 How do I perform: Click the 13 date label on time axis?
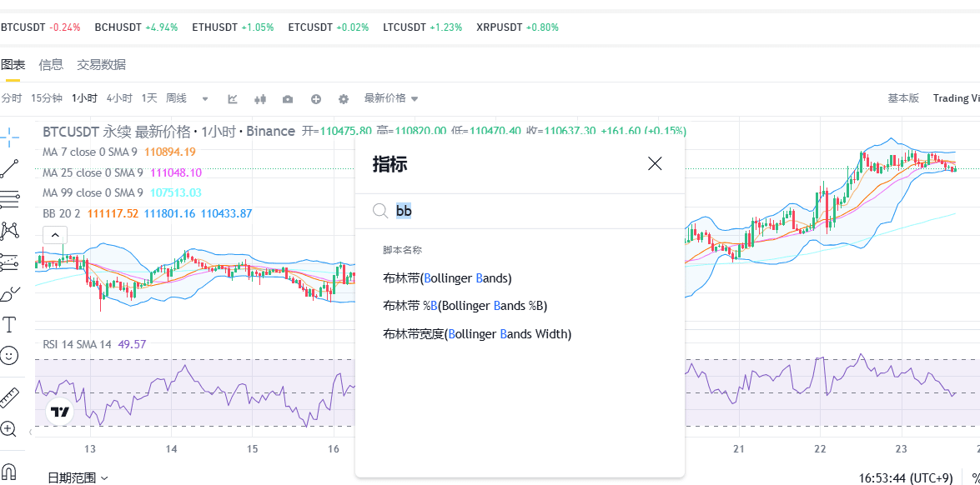coord(91,449)
